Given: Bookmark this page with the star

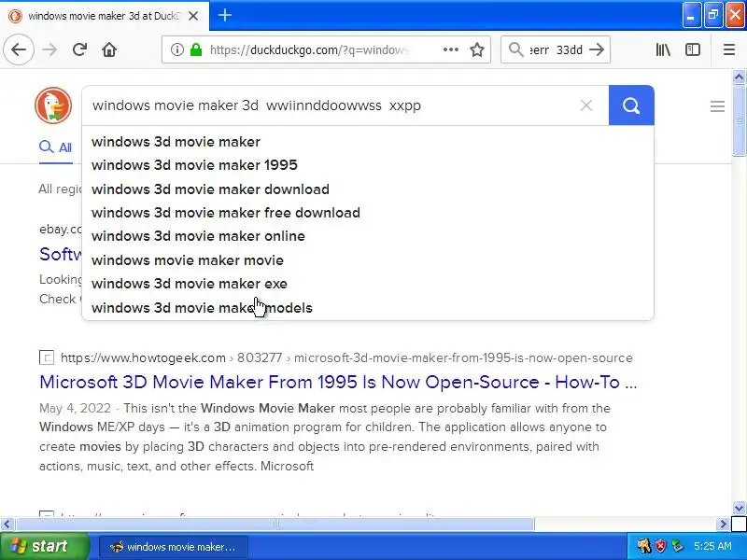Looking at the screenshot, I should coord(477,49).
